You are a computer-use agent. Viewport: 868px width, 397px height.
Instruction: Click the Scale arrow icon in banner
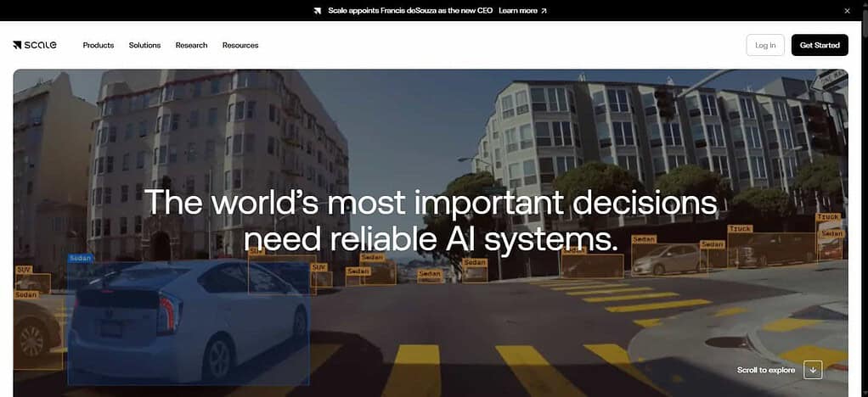(x=317, y=10)
